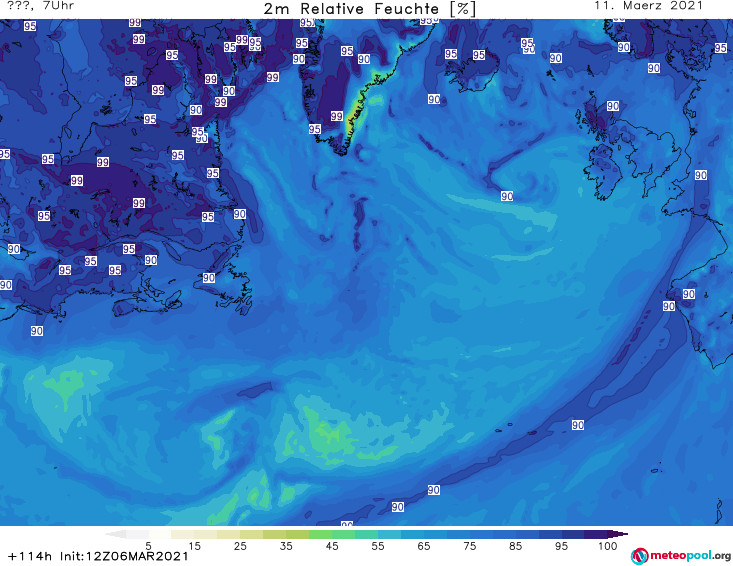Click the '75' label on the color scale
Image resolution: width=733 pixels, height=566 pixels.
click(469, 546)
